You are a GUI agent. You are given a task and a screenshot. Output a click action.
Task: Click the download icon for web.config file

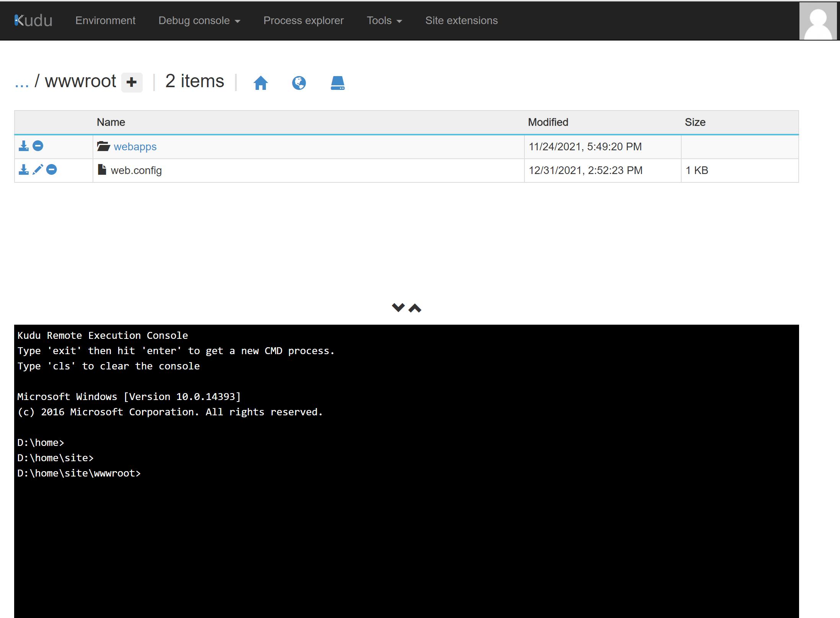pyautogui.click(x=23, y=170)
